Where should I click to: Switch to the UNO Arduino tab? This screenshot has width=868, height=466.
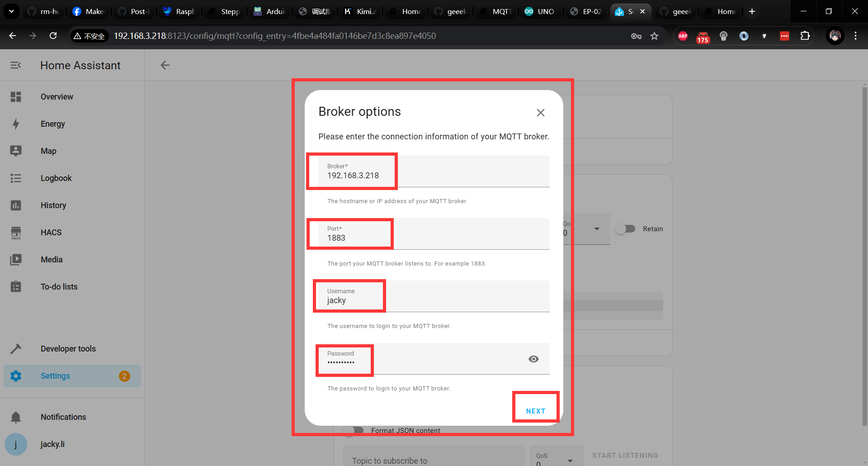(x=540, y=11)
